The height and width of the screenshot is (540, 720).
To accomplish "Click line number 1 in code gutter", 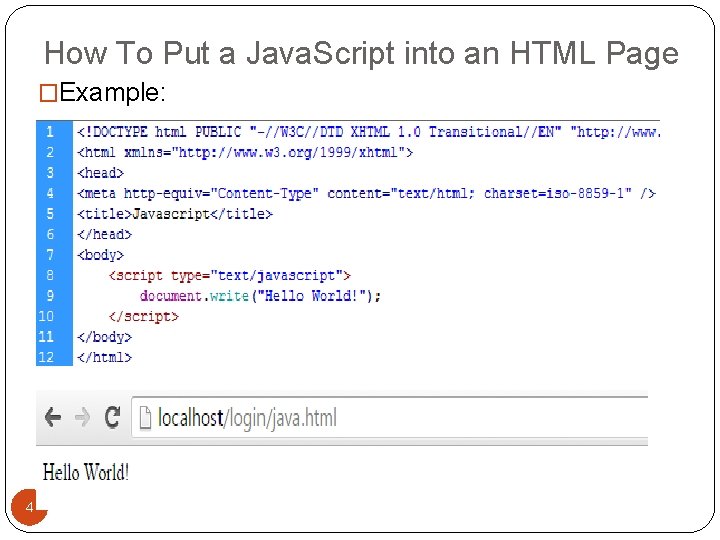I will click(50, 132).
